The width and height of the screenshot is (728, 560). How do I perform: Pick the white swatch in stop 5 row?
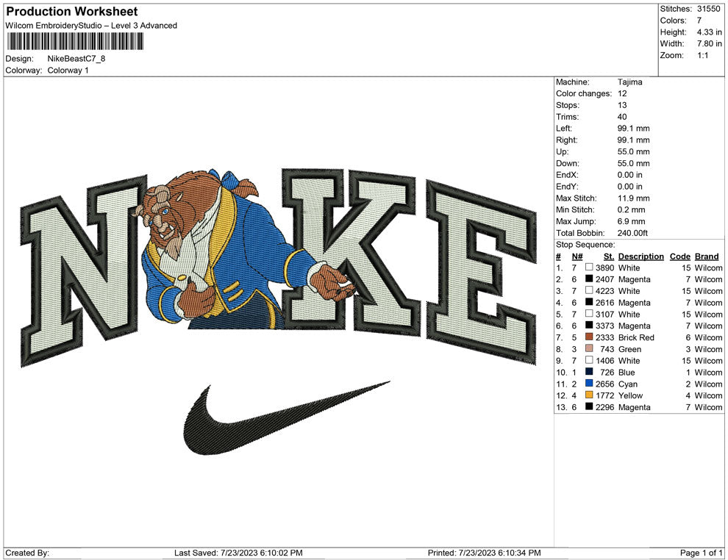[589, 314]
